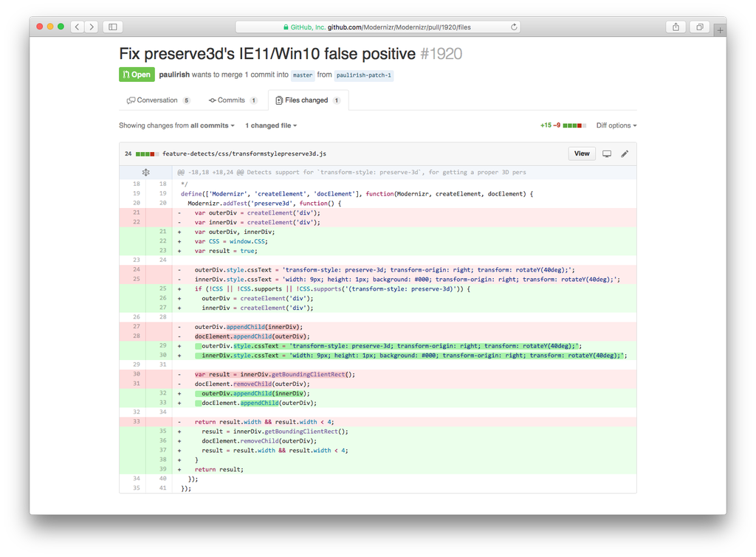Click the removed 'return result.width' line
Viewport: 756px width, 557px height.
pyautogui.click(x=404, y=421)
